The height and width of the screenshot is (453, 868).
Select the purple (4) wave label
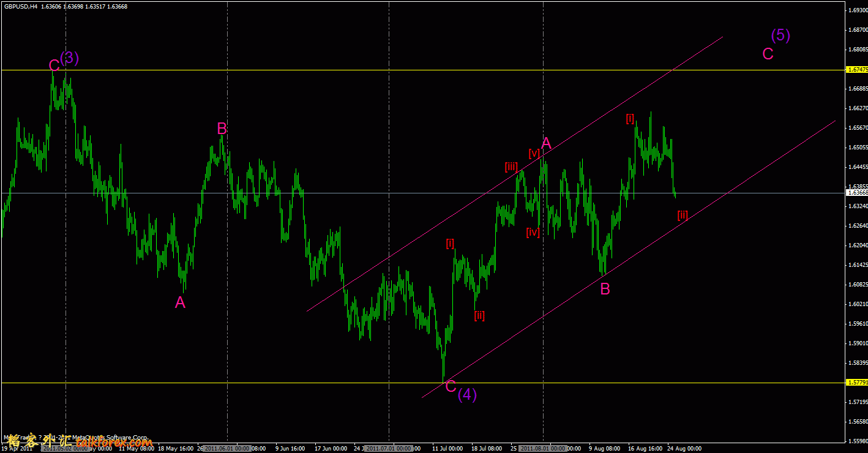pyautogui.click(x=467, y=394)
